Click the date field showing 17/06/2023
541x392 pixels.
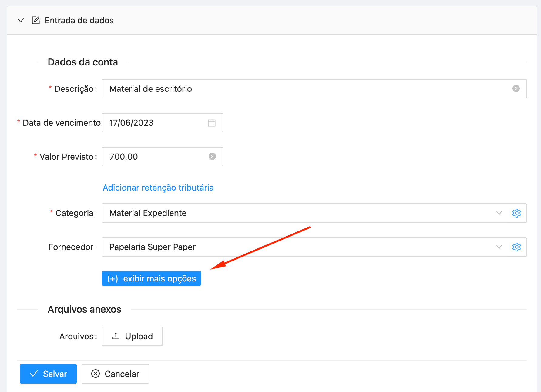[162, 123]
